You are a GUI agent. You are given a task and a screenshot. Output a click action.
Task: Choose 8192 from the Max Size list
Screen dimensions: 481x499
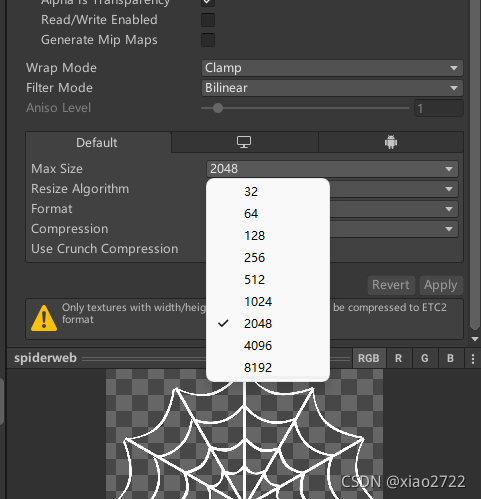click(x=268, y=368)
